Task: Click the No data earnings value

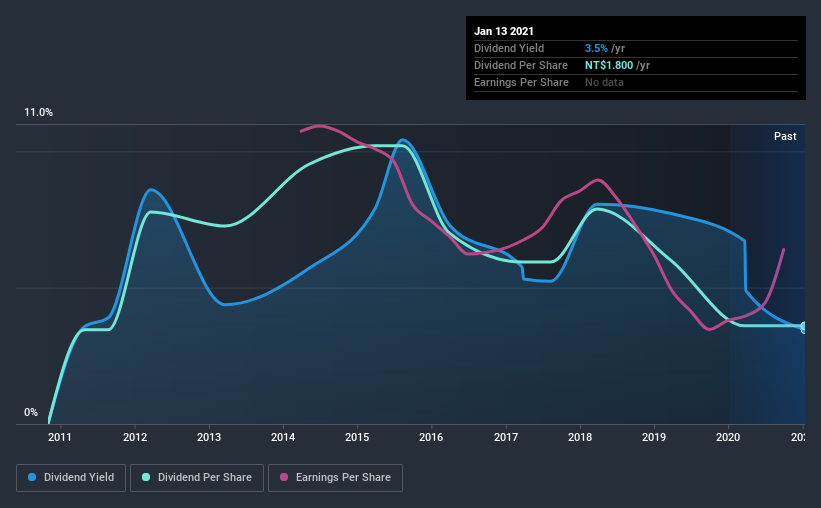Action: 604,82
